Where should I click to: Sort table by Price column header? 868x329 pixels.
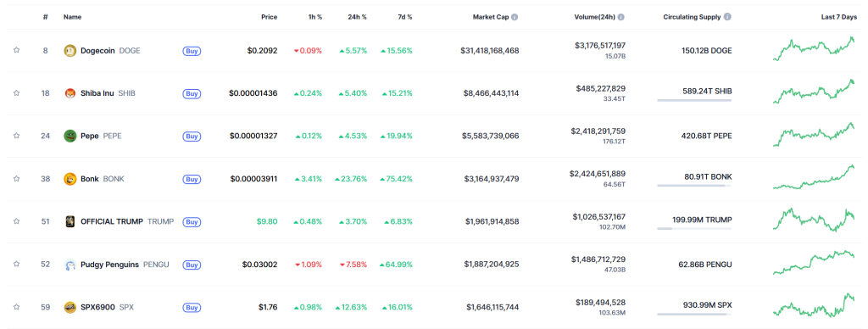[269, 17]
